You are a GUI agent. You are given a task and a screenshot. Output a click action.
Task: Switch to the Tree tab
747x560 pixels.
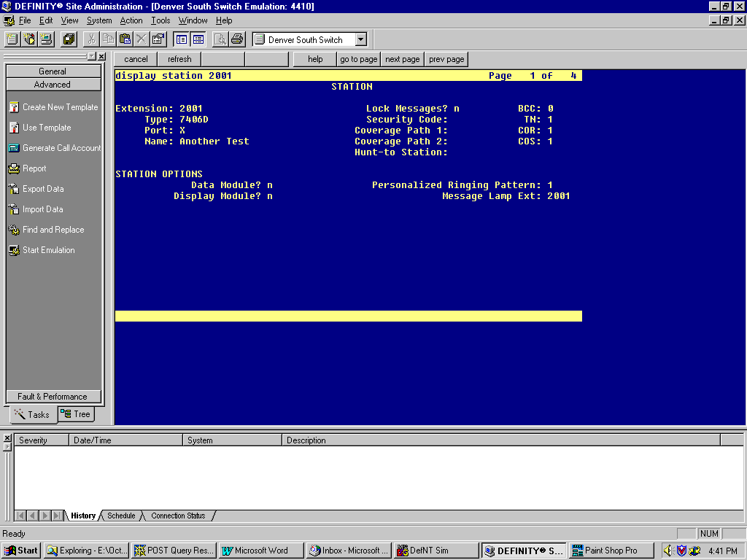pyautogui.click(x=76, y=414)
